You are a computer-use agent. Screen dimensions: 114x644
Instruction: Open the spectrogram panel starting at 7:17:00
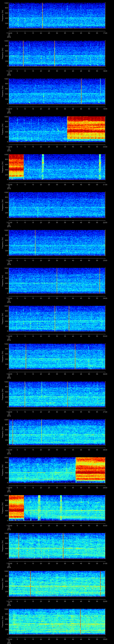click(x=57, y=54)
